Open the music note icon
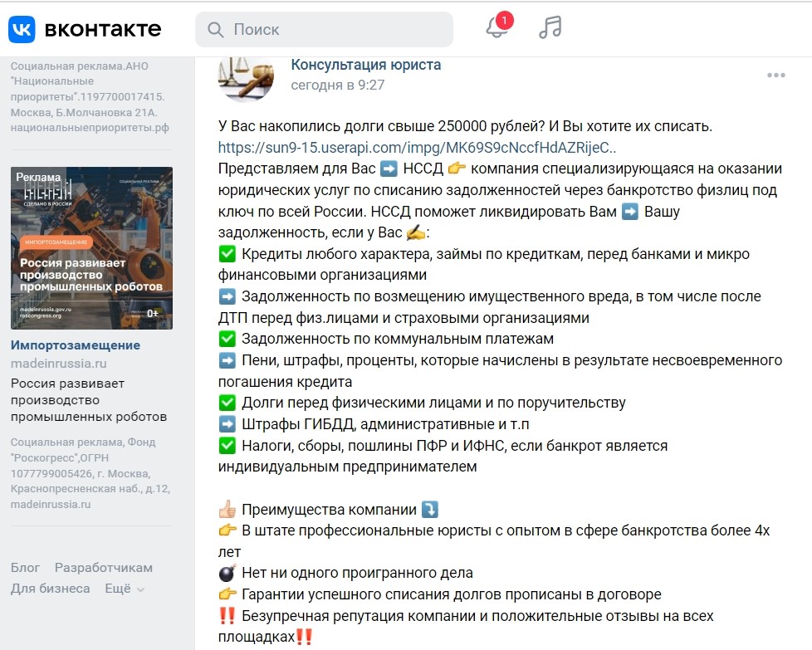 tap(550, 27)
